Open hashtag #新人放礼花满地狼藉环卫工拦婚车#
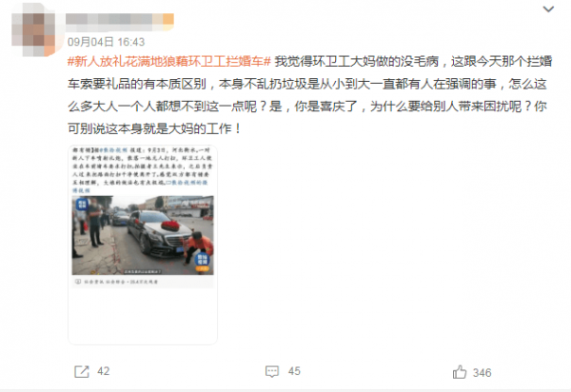Viewport: 571px width, 392px height. point(169,62)
